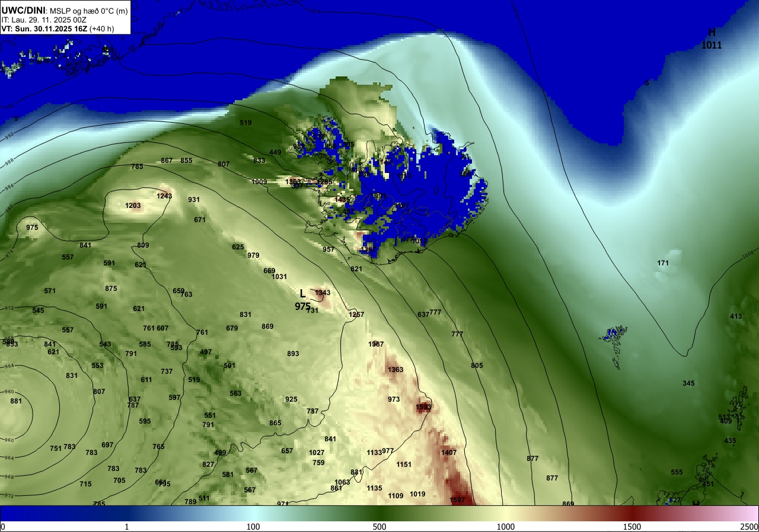Click the high pressure marker H 1011
This screenshot has height=532, width=759.
712,39
